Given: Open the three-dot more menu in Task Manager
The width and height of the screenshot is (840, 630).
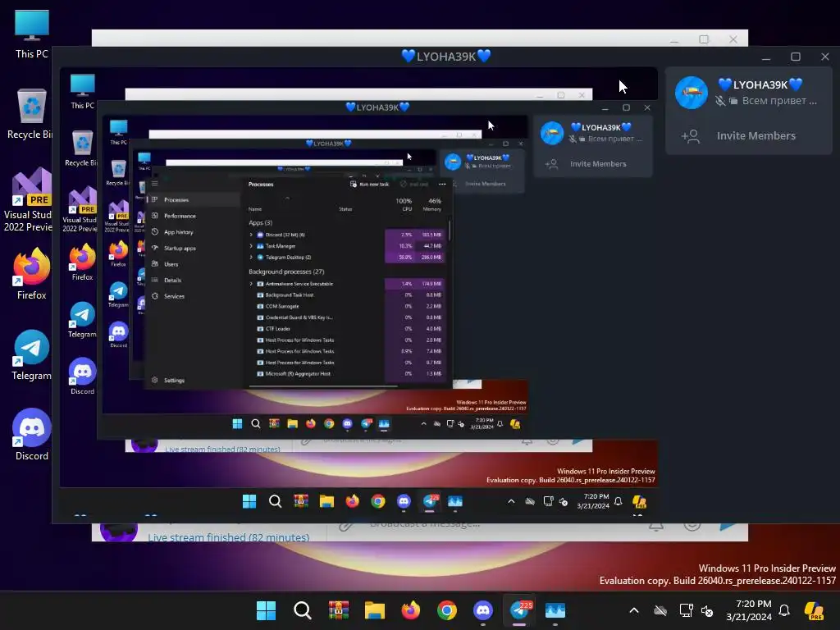Looking at the screenshot, I should (x=442, y=185).
